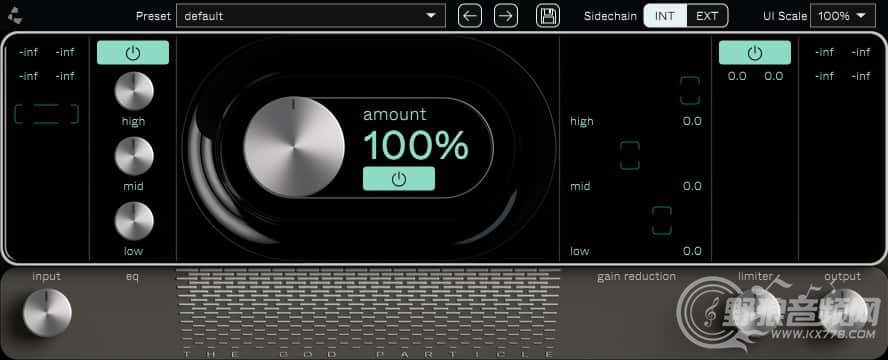Click the next preset right arrow
Screen dimensions: 888x360
point(506,16)
